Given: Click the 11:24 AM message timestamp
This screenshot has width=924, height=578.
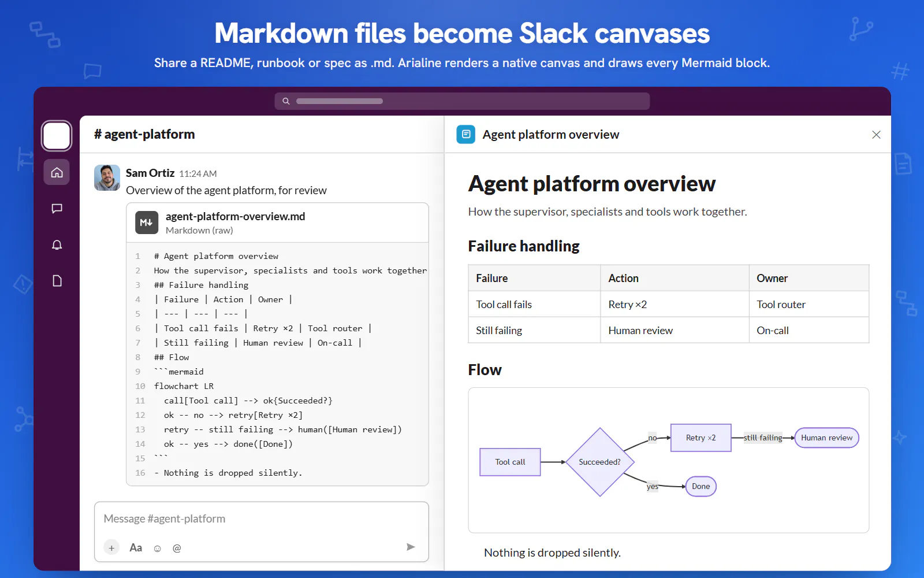Looking at the screenshot, I should pyautogui.click(x=198, y=173).
